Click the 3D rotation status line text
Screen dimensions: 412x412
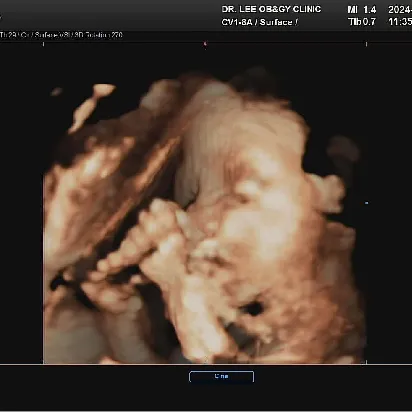tap(61, 35)
